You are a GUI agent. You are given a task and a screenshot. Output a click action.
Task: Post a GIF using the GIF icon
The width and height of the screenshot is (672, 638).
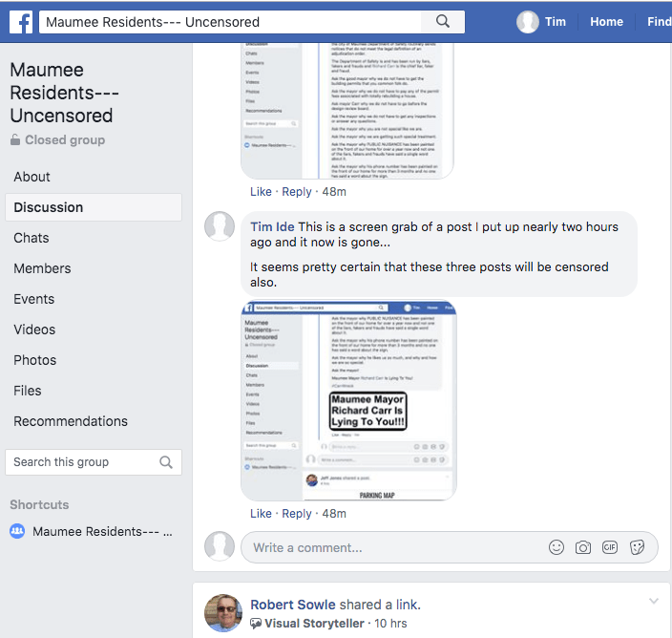coord(611,547)
